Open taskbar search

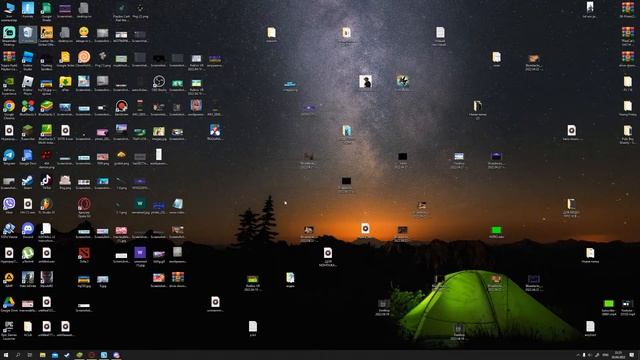(x=18, y=355)
